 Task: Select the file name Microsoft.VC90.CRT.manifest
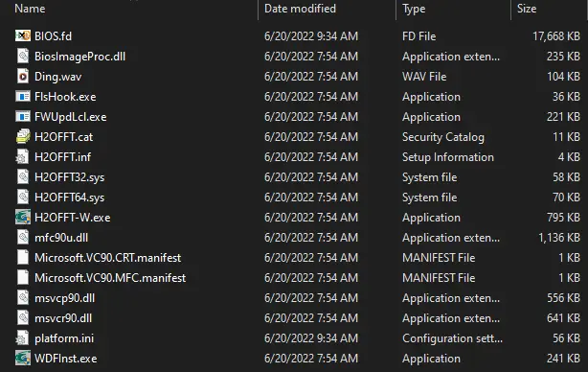[107, 258]
